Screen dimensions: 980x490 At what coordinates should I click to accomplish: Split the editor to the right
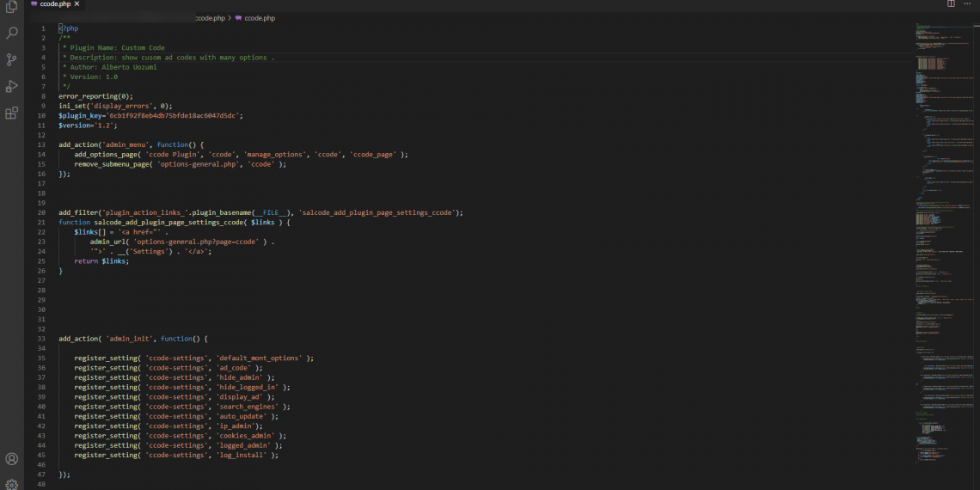951,3
